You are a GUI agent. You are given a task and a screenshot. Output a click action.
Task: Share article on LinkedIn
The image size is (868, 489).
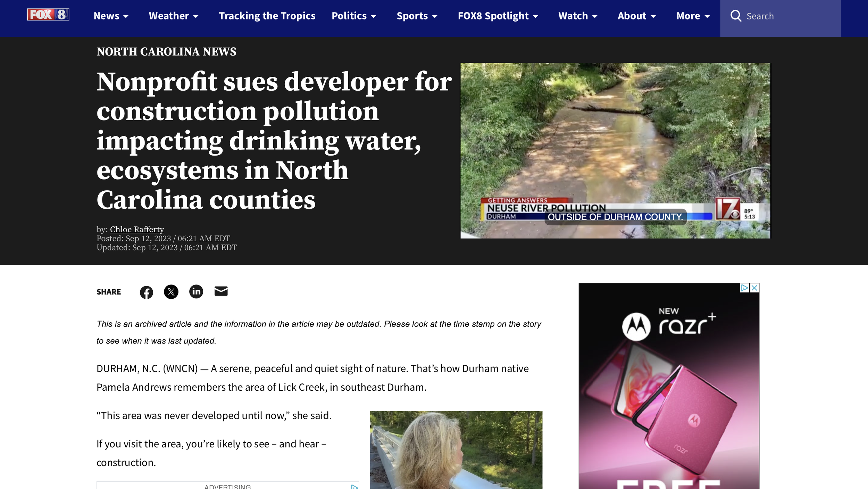coord(196,291)
